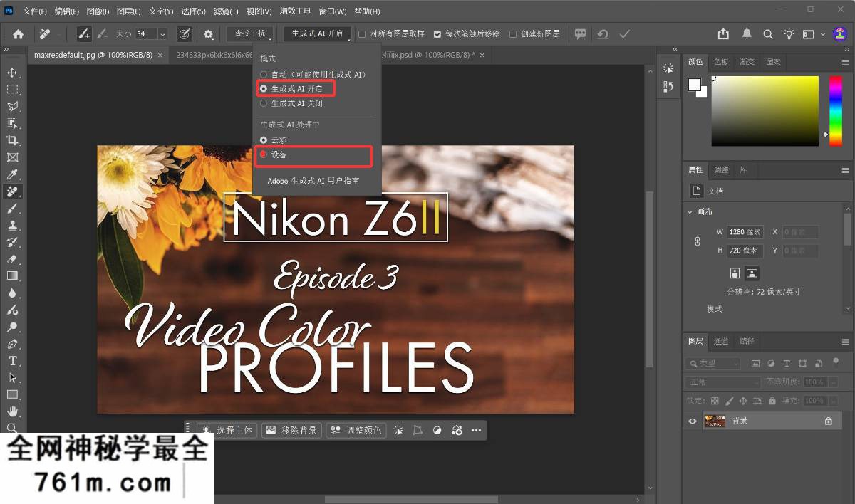Open the 图像(I) menu
The width and height of the screenshot is (855, 504).
(98, 11)
